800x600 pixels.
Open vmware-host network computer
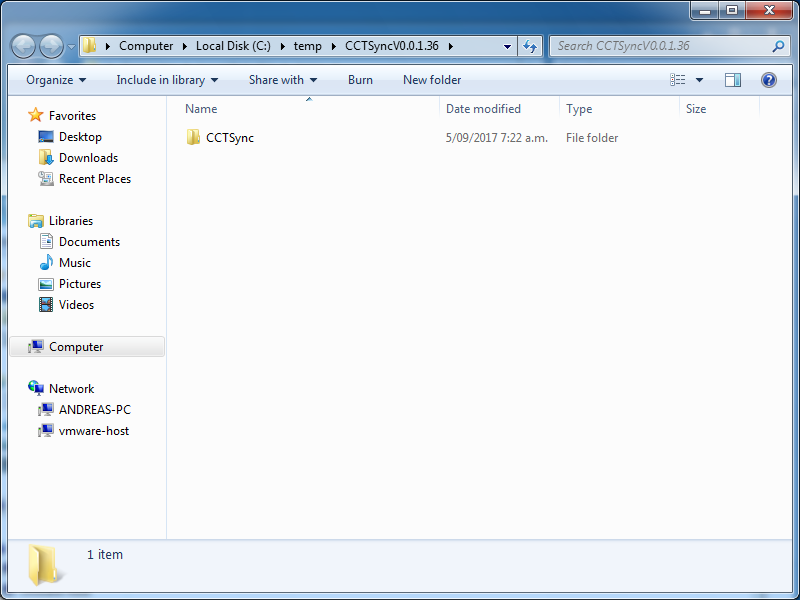click(94, 431)
